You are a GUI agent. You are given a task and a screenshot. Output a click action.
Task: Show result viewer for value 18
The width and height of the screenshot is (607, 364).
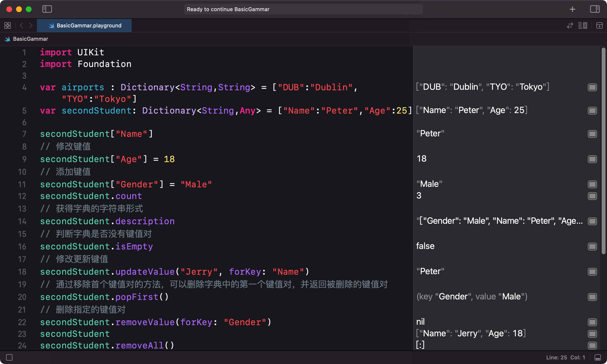coord(592,159)
